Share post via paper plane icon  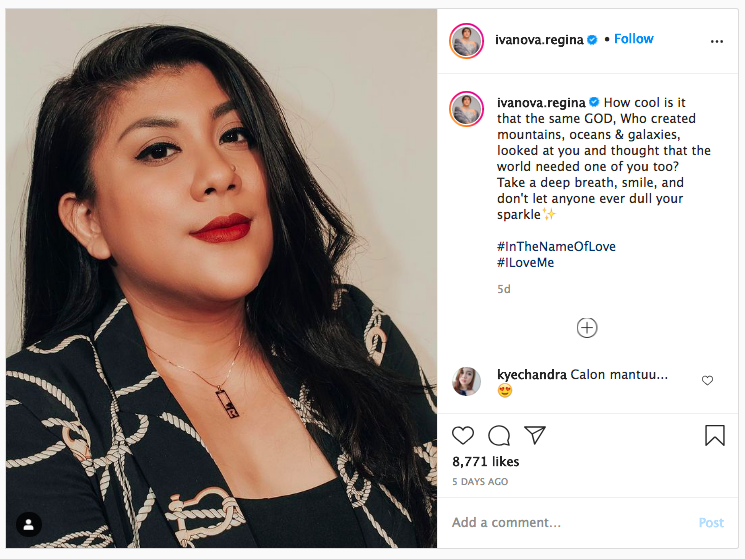click(535, 435)
